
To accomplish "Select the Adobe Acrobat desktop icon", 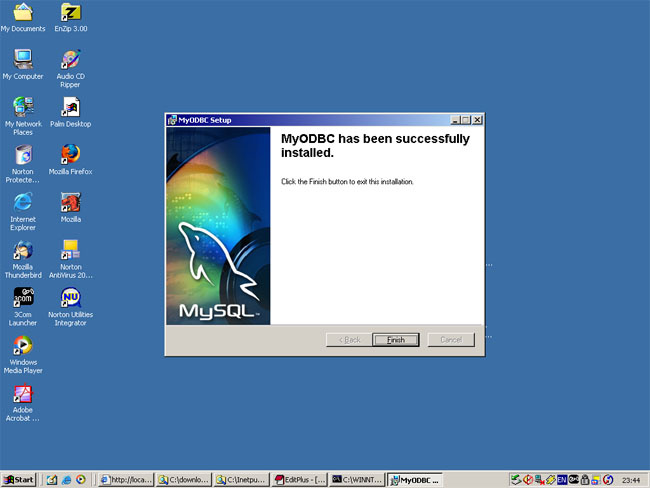I will coord(22,394).
